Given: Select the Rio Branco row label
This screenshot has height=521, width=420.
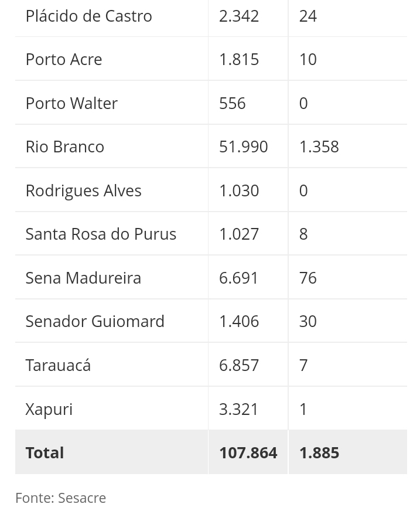Looking at the screenshot, I should [64, 147].
